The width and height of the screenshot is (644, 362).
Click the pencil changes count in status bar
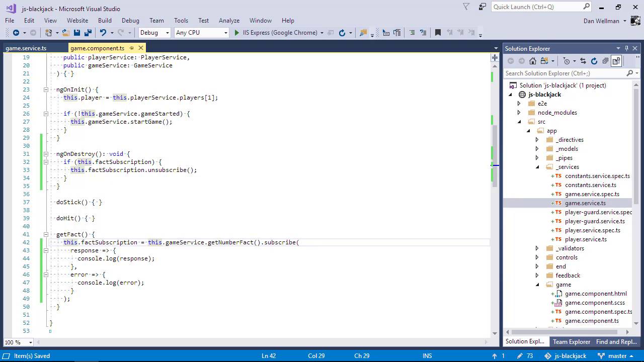point(525,355)
